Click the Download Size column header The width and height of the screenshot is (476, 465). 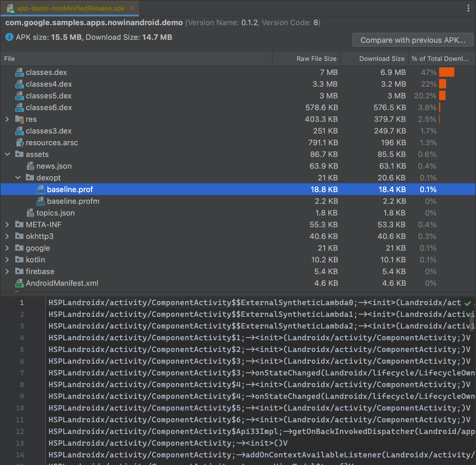[x=381, y=59]
